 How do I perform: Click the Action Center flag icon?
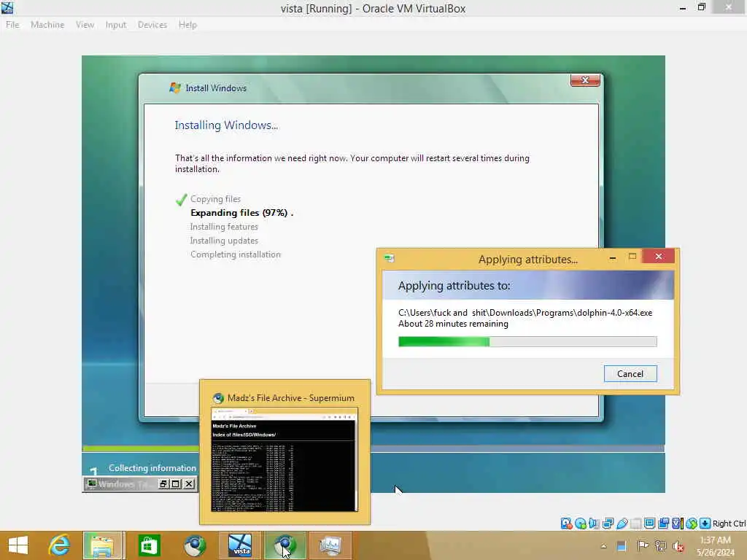642,545
